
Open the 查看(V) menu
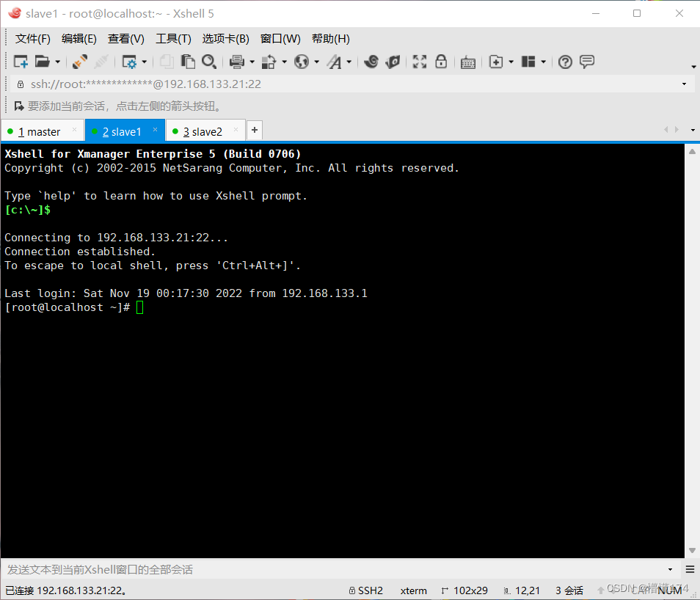(x=126, y=39)
